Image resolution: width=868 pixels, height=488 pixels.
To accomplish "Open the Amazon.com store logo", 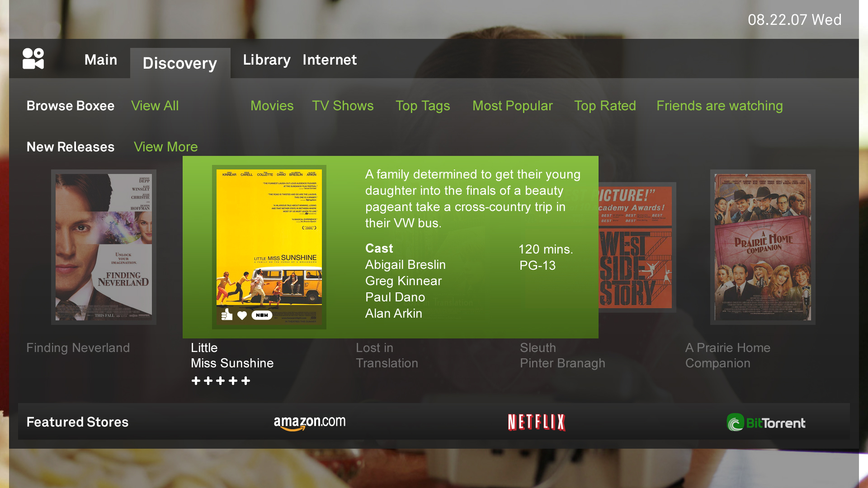I will click(310, 423).
